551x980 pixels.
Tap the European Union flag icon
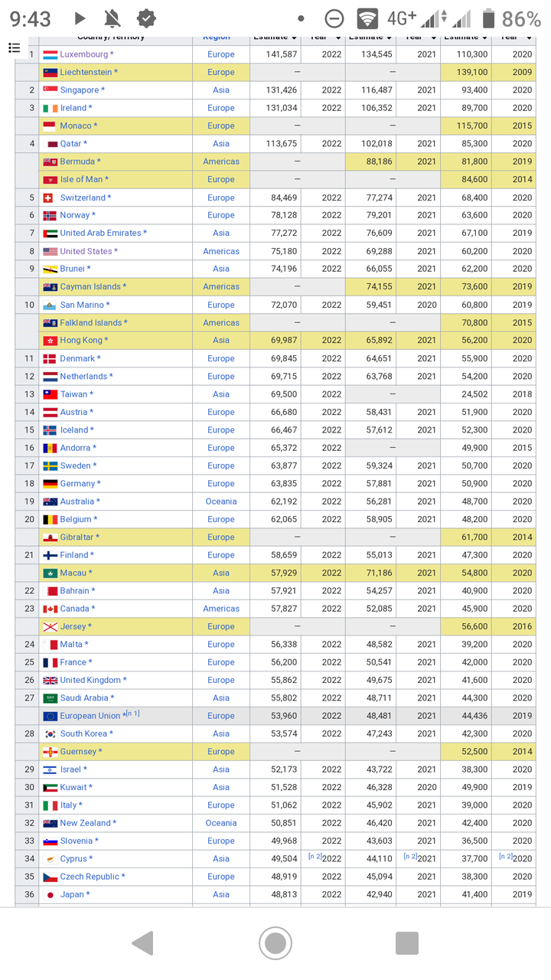(x=51, y=716)
